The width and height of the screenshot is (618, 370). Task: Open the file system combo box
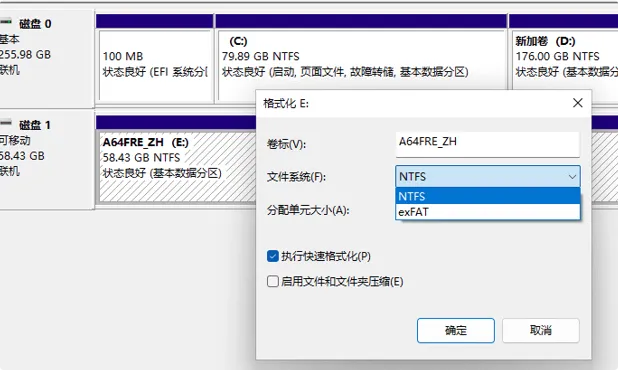click(x=488, y=176)
